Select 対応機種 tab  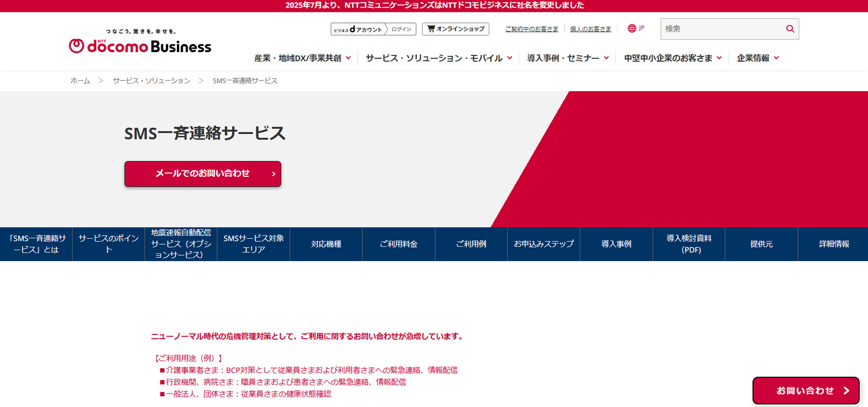(326, 244)
